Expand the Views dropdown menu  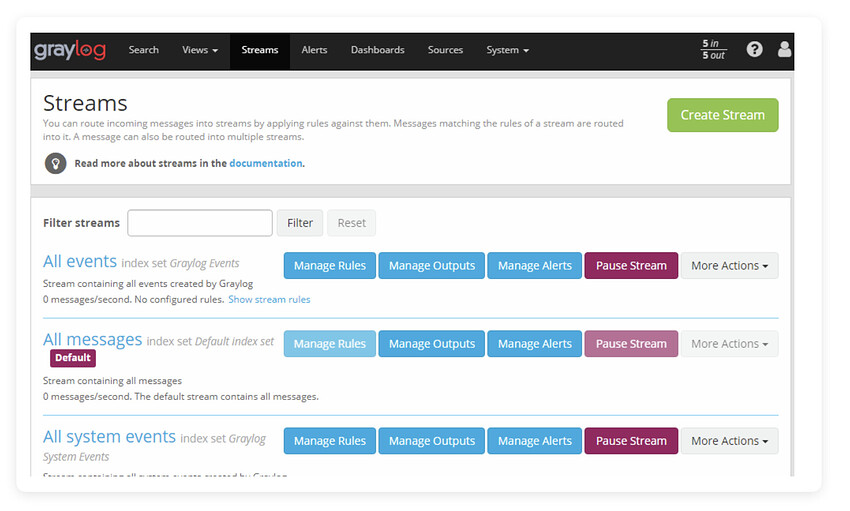(x=200, y=50)
